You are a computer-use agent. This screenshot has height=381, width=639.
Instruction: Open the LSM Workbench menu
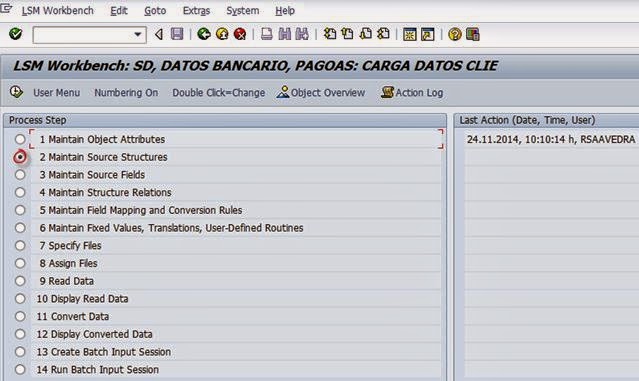click(57, 11)
